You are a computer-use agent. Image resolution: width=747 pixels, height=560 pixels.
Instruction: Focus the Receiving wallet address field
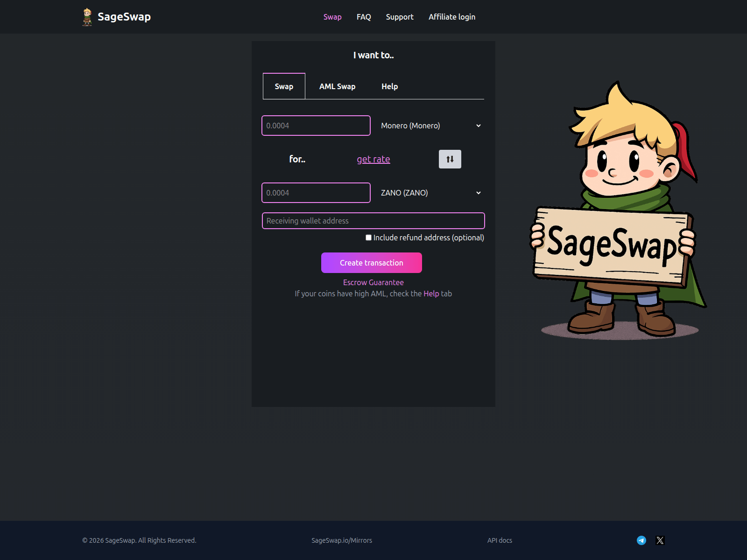373,221
